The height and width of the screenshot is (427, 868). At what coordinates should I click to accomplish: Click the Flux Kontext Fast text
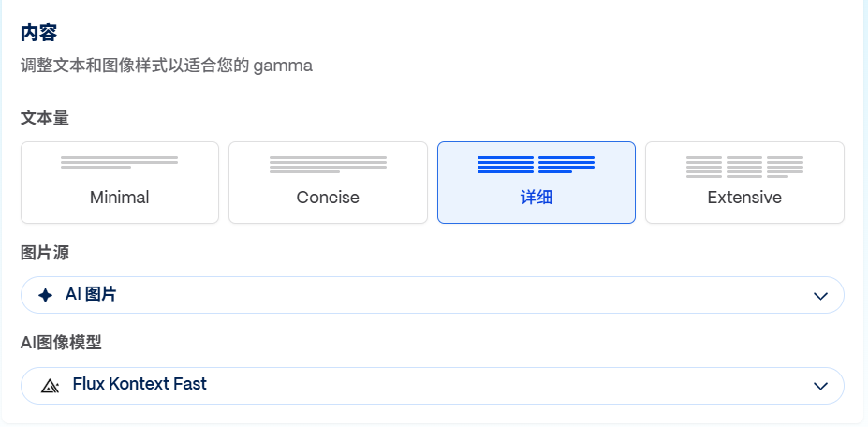pyautogui.click(x=140, y=384)
